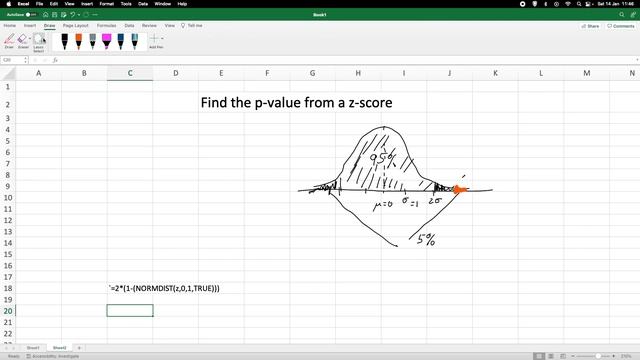Image resolution: width=640 pixels, height=360 pixels.
Task: Click the search icon in Excel title bar
Action: click(622, 15)
